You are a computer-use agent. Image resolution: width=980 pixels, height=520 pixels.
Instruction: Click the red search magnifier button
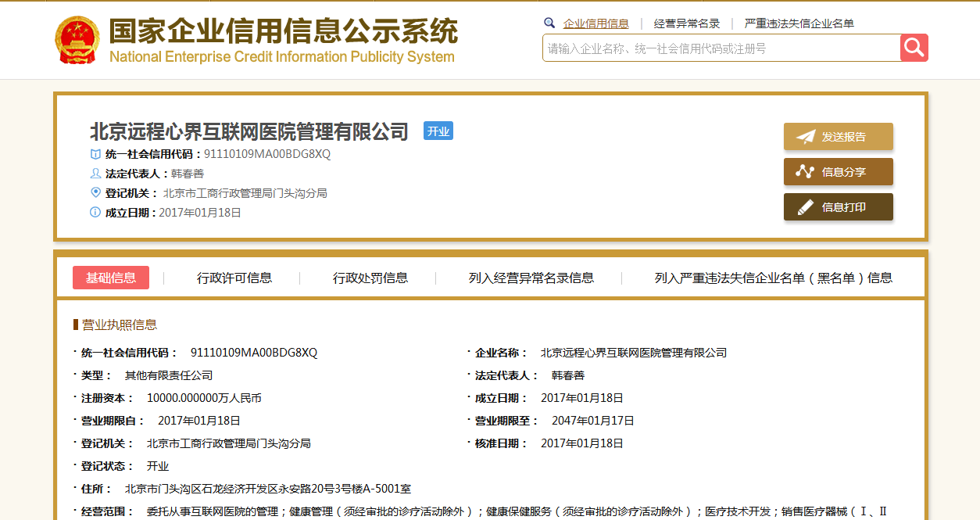pos(914,48)
